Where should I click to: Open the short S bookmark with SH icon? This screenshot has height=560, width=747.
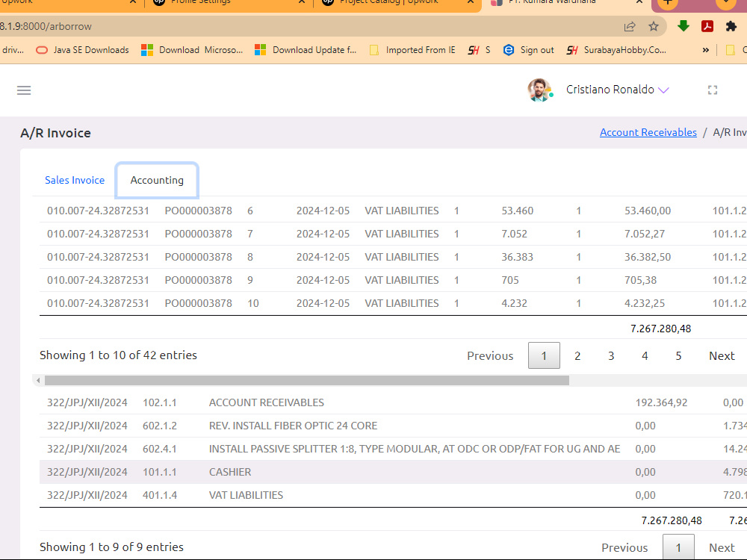tap(479, 50)
